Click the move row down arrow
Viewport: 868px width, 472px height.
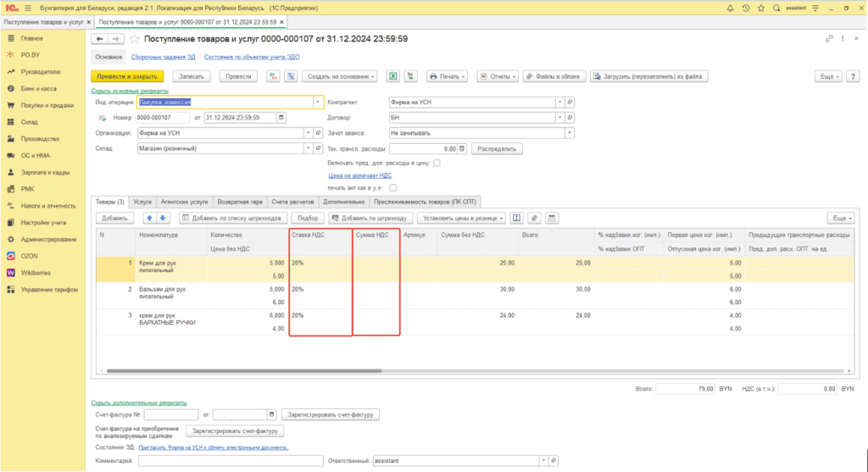pos(164,218)
